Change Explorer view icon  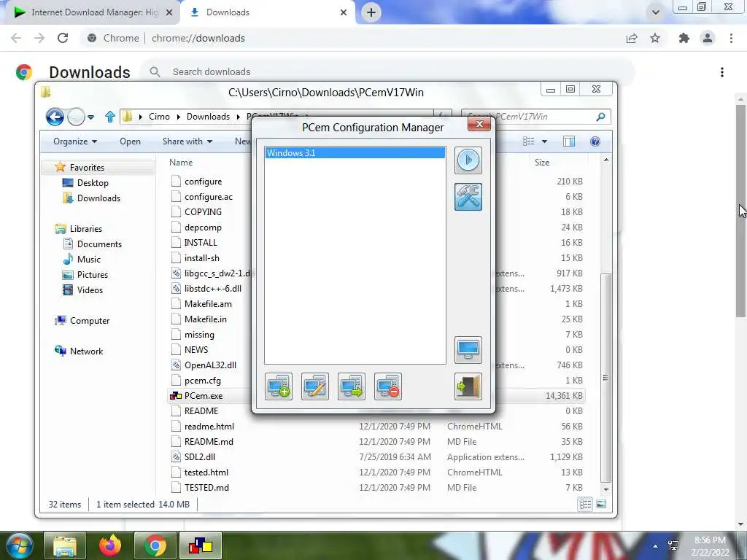528,141
